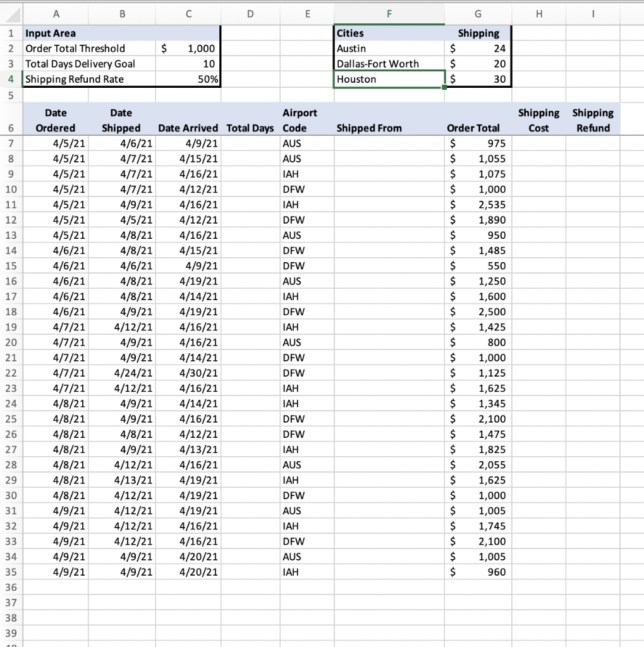This screenshot has height=647, width=644.
Task: Select column D header
Action: click(250, 14)
